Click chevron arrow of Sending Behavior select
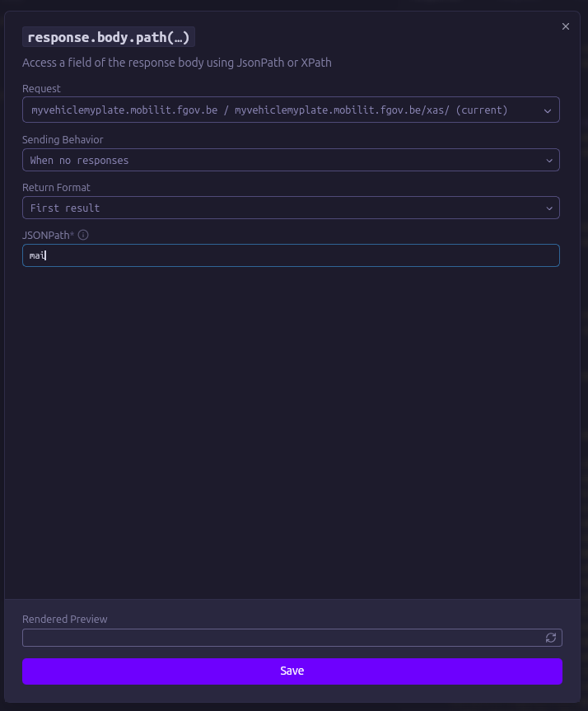Screen dimensions: 588x711 click(549, 161)
